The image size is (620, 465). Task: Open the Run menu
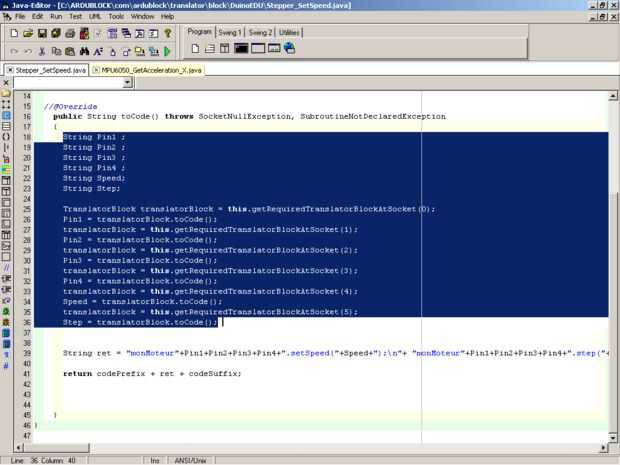pyautogui.click(x=56, y=17)
